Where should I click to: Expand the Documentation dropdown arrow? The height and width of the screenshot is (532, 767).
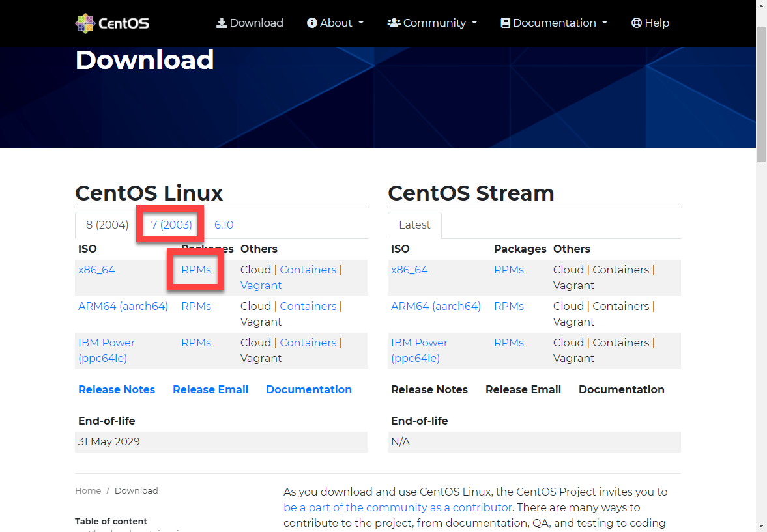[x=605, y=23]
